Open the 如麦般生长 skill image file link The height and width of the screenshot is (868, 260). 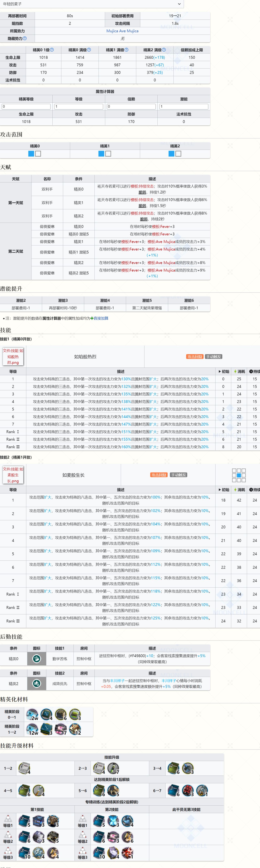[x=13, y=475]
